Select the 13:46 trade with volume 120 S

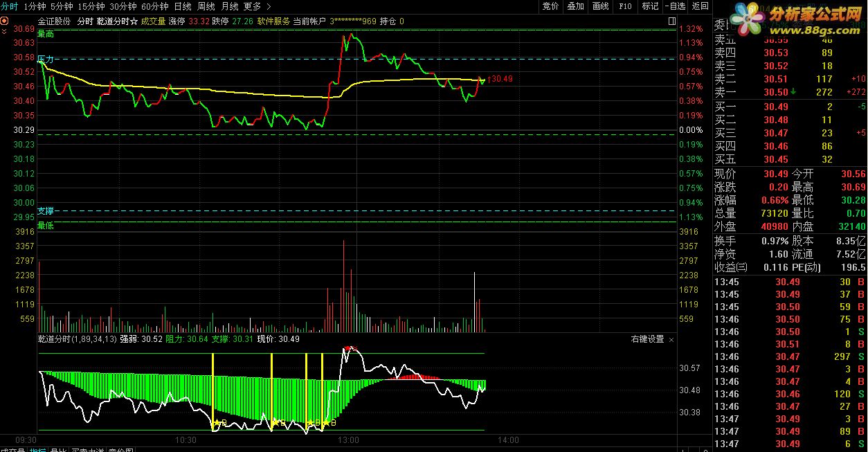coord(790,394)
